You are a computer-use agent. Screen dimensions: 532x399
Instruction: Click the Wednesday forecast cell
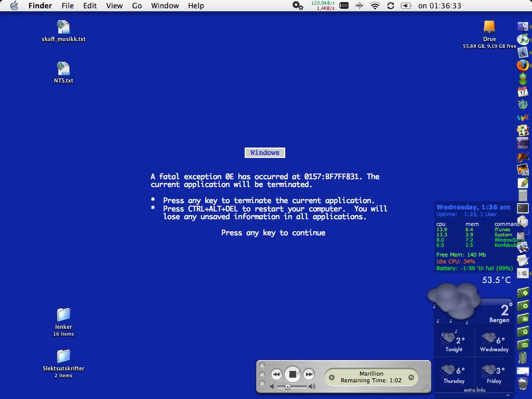pyautogui.click(x=494, y=341)
